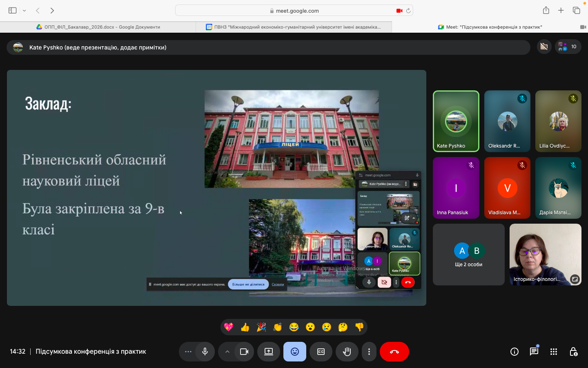588x368 pixels.
Task: Open more options three-dot menu
Action: (x=369, y=352)
